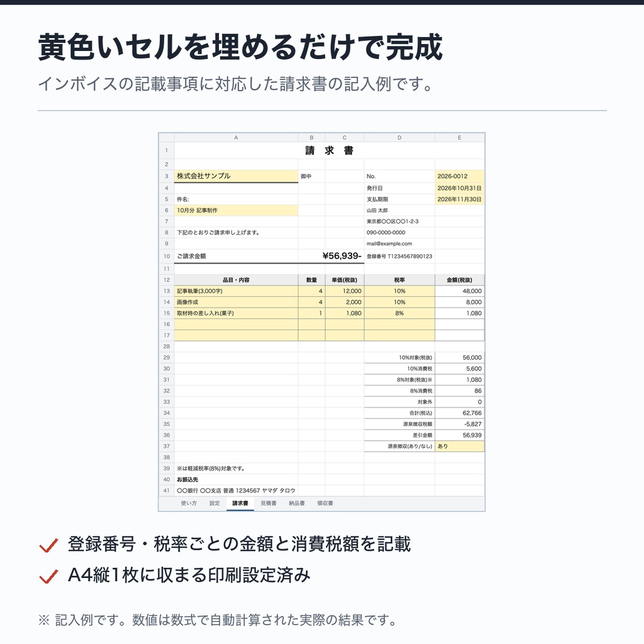Click the phone number 090-0000-0000
The image size is (644, 644).
[386, 233]
